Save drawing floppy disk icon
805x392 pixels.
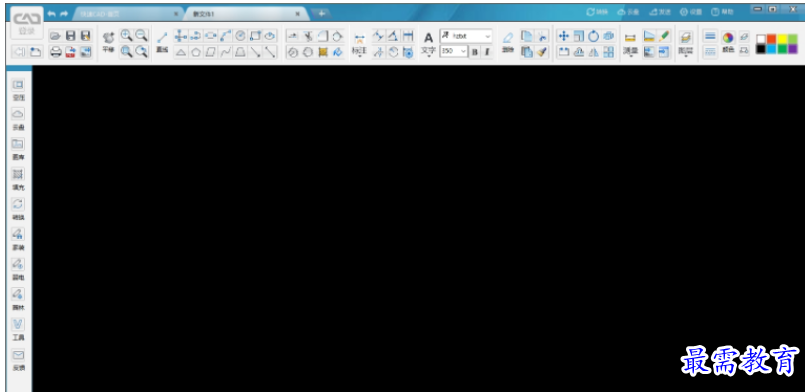click(x=71, y=36)
